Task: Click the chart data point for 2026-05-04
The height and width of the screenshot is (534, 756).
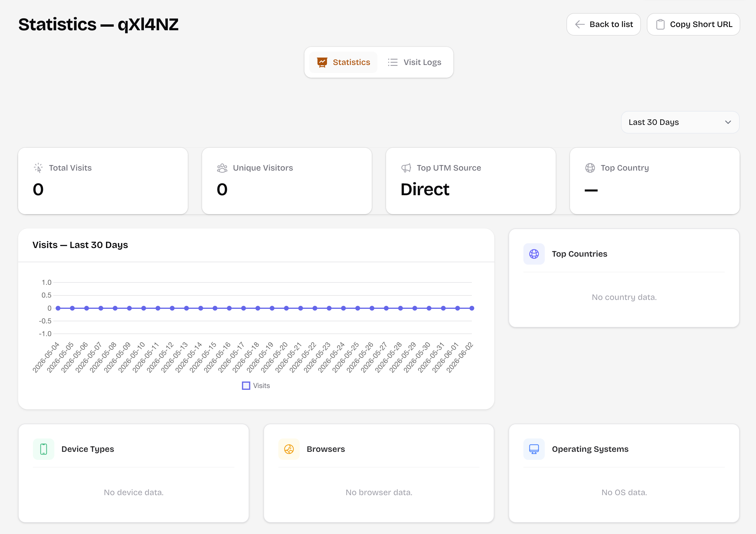Action: point(58,308)
